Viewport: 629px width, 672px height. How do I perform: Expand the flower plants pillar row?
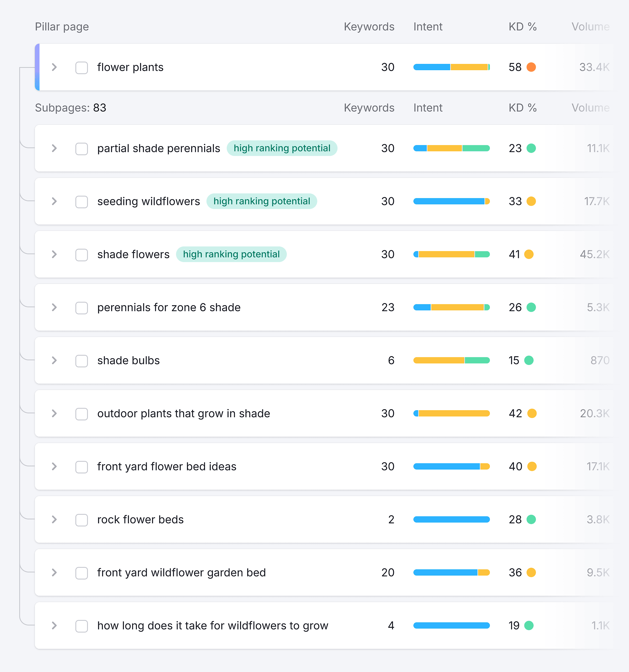(54, 67)
